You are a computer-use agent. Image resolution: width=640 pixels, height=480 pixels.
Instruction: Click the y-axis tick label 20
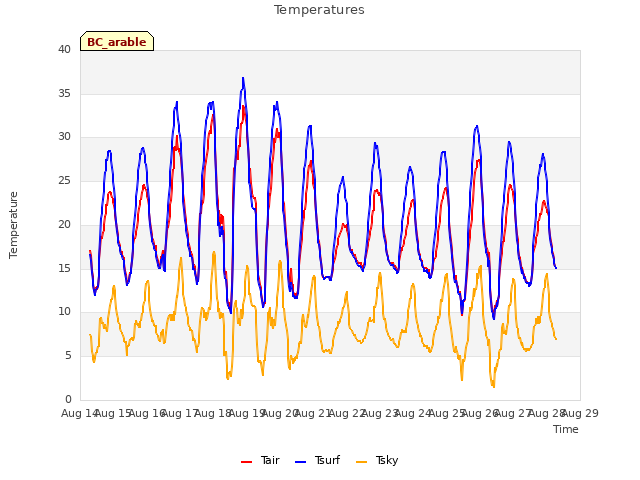(64, 224)
